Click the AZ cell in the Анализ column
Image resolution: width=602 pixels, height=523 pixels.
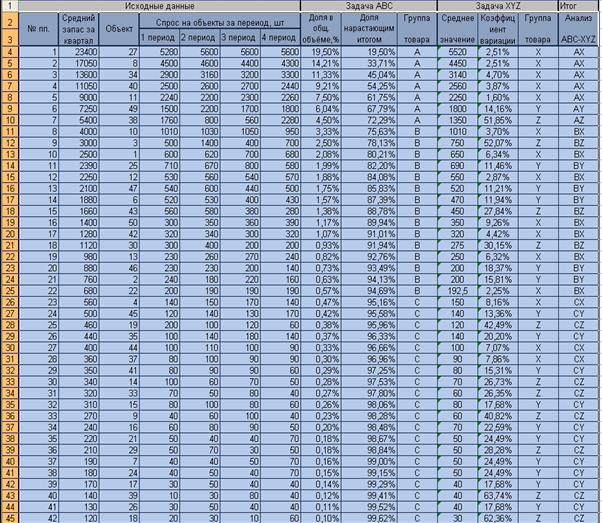[x=578, y=120]
